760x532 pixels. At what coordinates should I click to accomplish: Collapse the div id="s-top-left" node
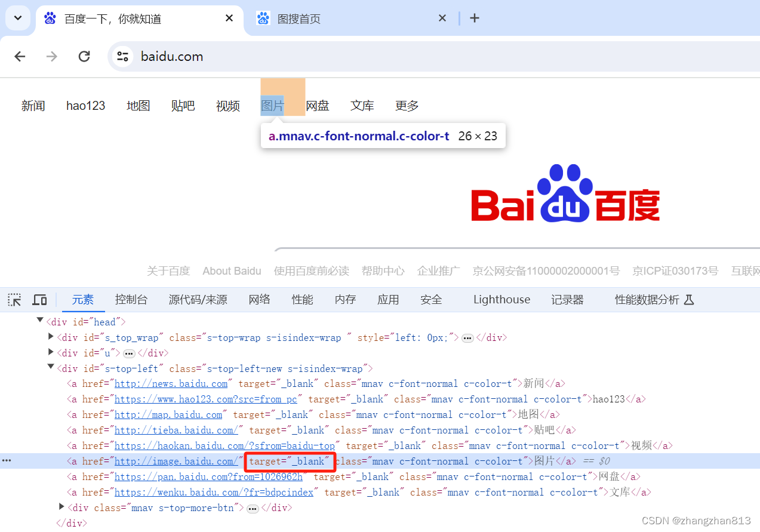51,368
